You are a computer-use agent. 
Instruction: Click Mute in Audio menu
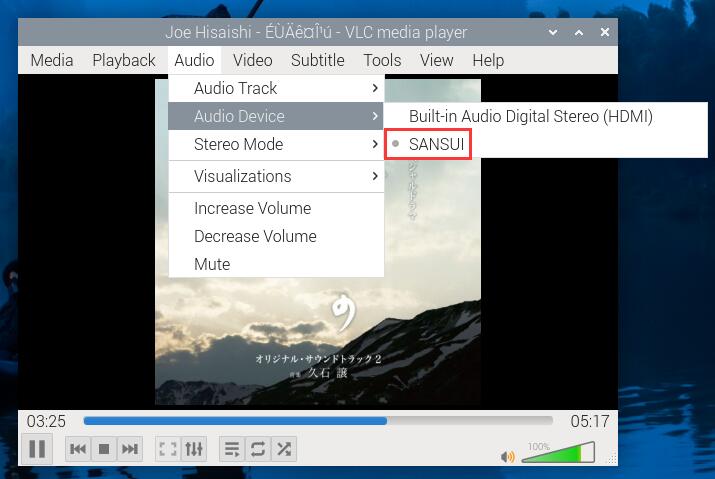pos(212,264)
